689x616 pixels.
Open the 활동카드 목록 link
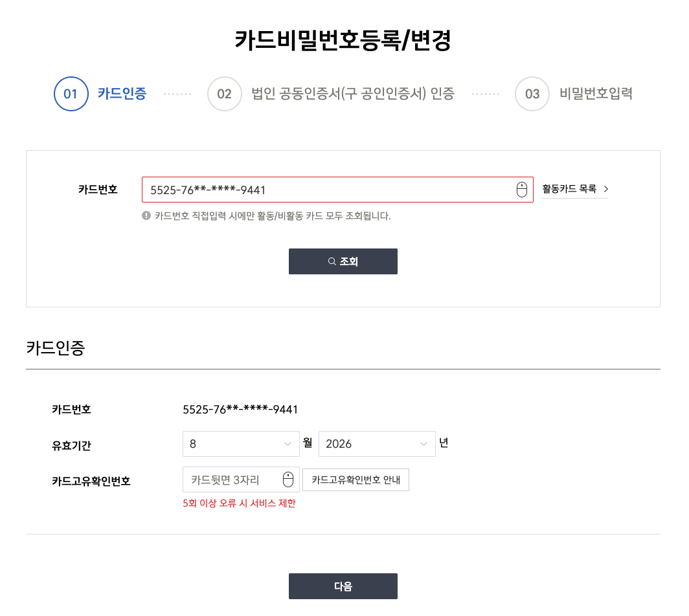point(575,189)
